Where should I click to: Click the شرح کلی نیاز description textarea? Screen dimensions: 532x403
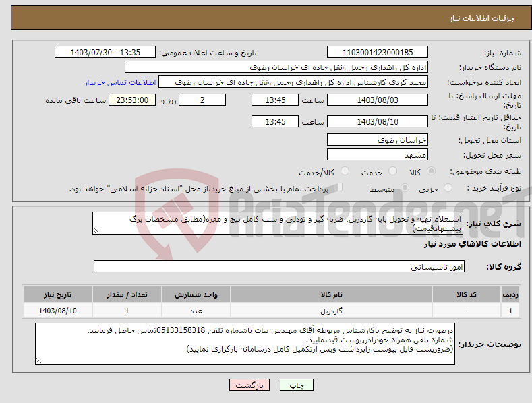point(278,223)
